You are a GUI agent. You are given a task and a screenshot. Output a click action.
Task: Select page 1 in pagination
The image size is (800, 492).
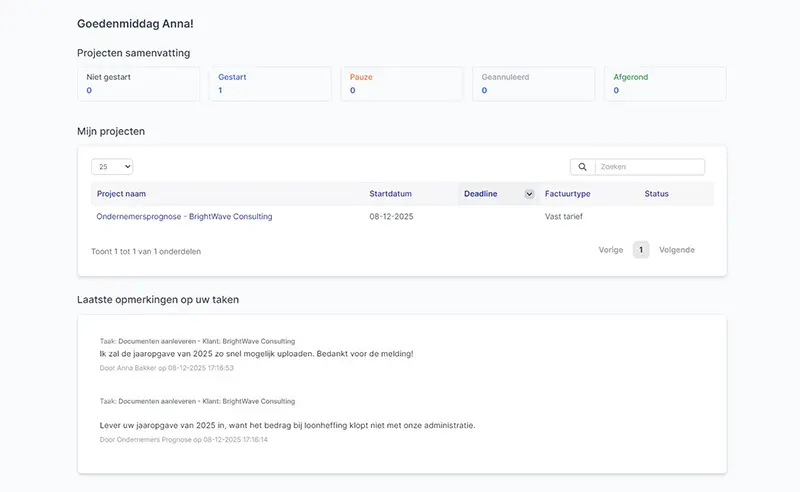click(641, 250)
